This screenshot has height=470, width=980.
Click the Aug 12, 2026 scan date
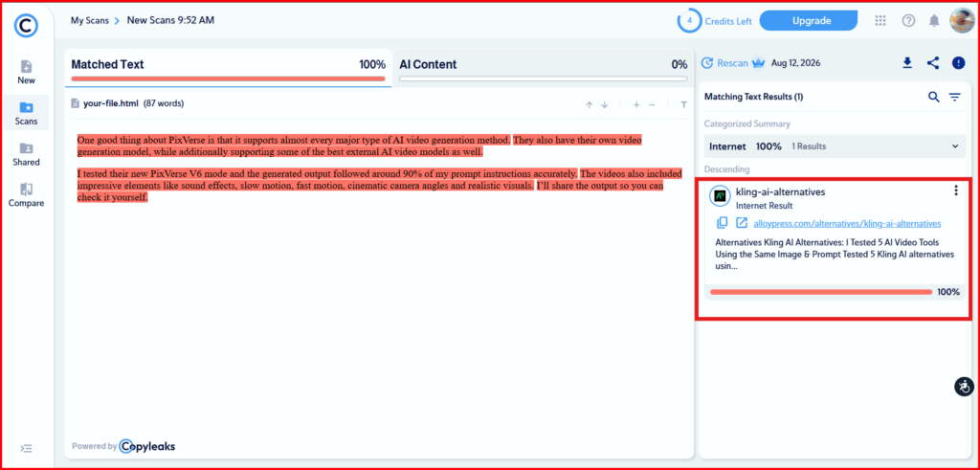(x=795, y=63)
